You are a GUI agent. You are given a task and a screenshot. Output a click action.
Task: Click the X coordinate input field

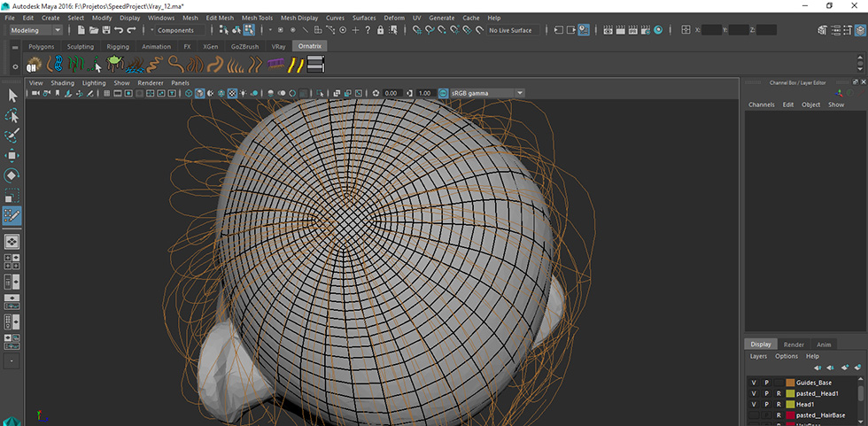[712, 30]
